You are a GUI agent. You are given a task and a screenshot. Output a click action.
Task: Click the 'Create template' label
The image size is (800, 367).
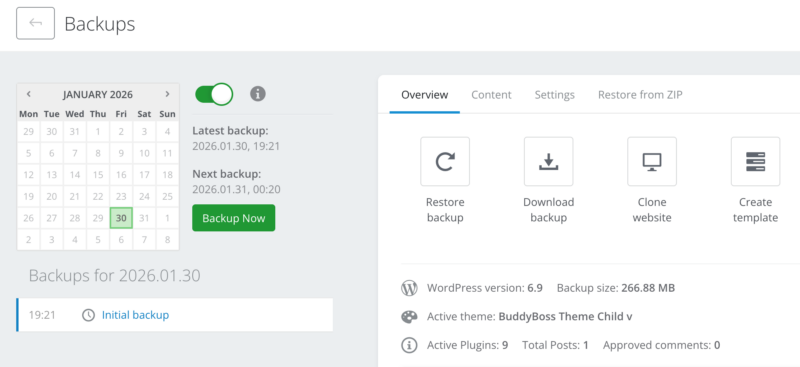[x=755, y=210]
